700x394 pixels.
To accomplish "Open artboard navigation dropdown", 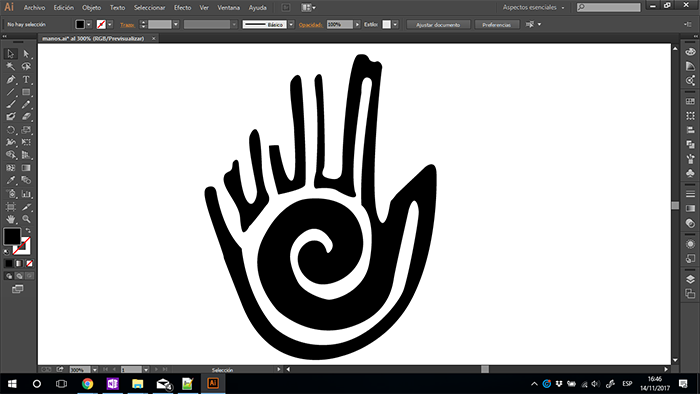I will click(146, 370).
